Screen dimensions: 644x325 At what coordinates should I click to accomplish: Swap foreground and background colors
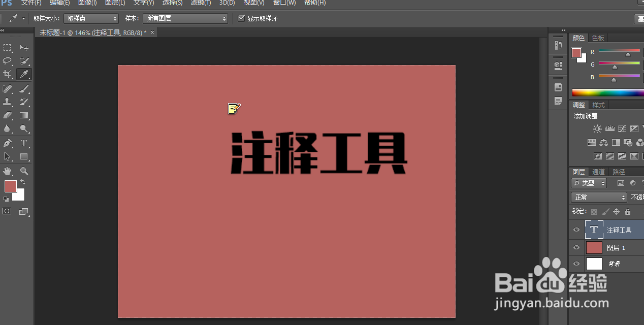23,182
